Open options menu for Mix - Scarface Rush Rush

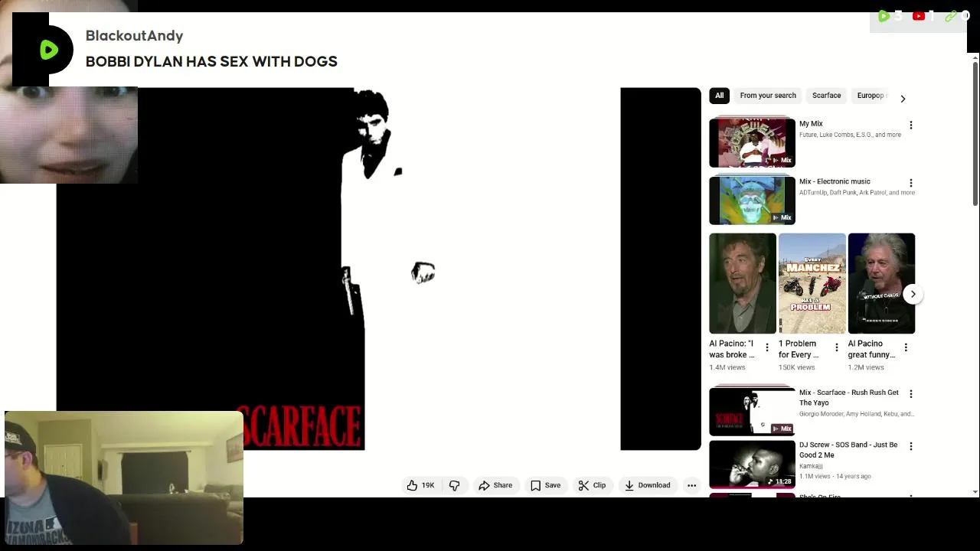pos(911,393)
